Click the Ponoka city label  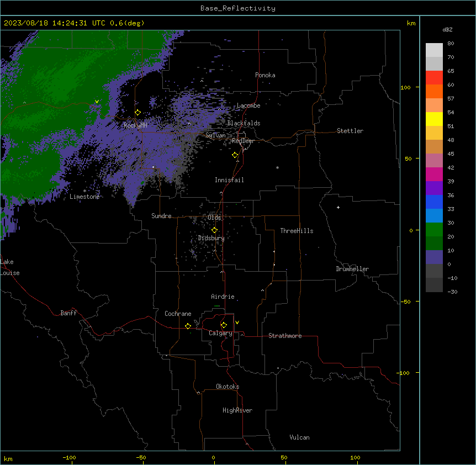[265, 75]
